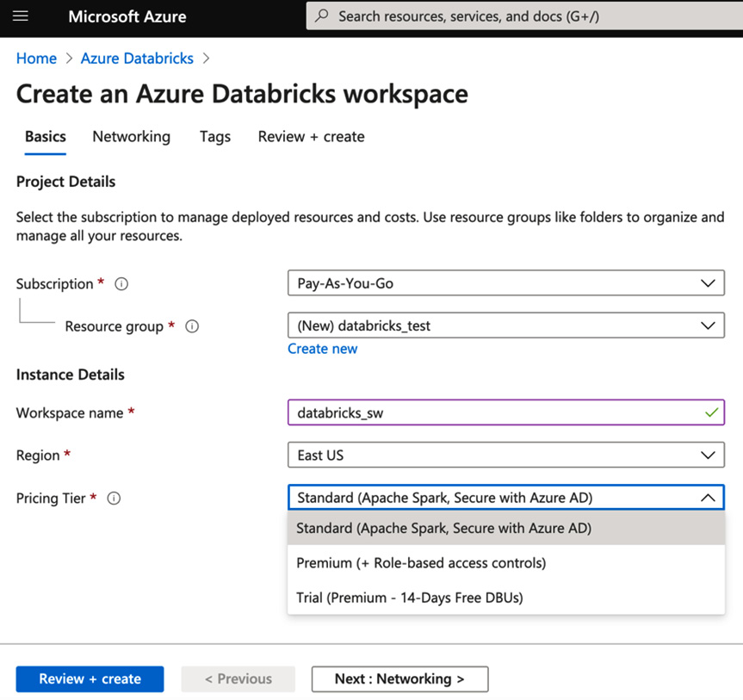Click the Instance Details heading

pyautogui.click(x=70, y=375)
